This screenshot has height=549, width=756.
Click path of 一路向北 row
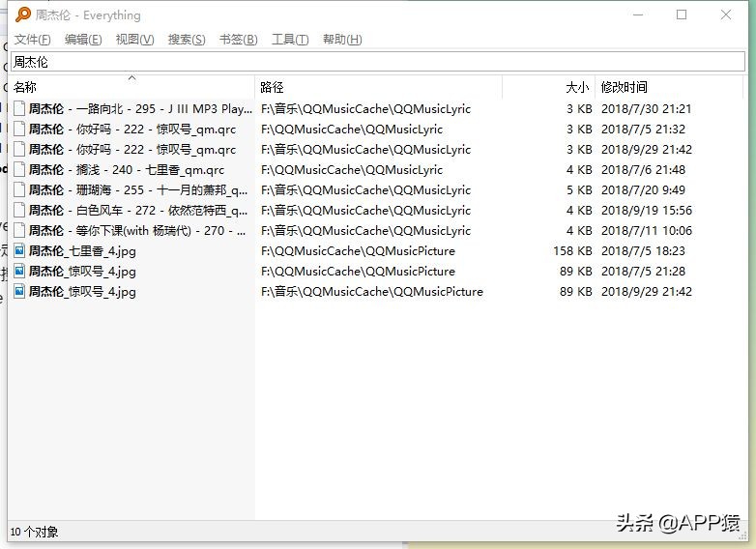[365, 108]
